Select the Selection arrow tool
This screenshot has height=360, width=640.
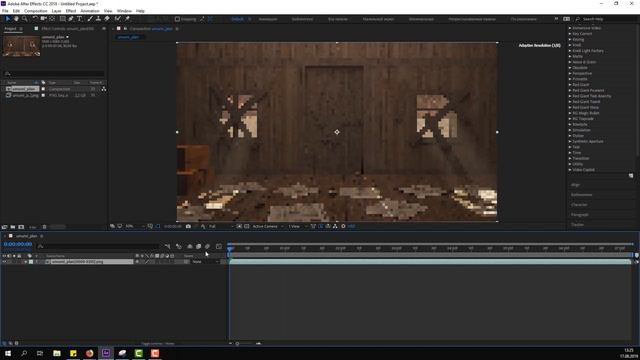[x=7, y=19]
